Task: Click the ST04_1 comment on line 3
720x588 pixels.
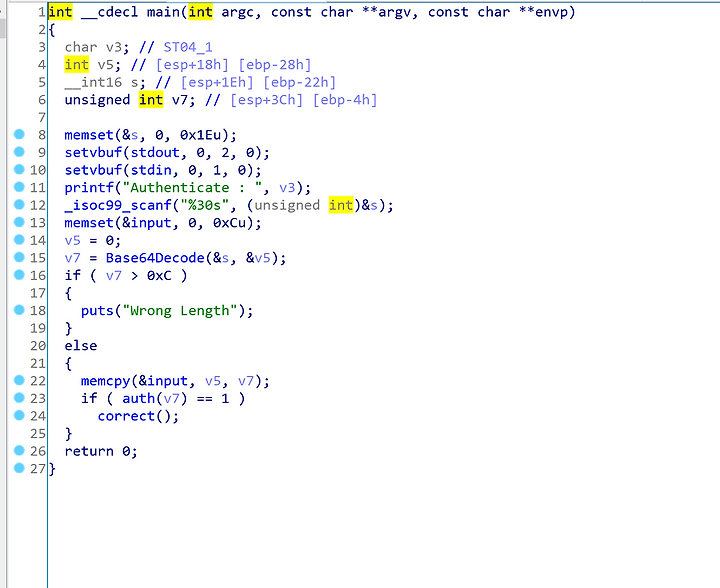Action: coord(188,47)
